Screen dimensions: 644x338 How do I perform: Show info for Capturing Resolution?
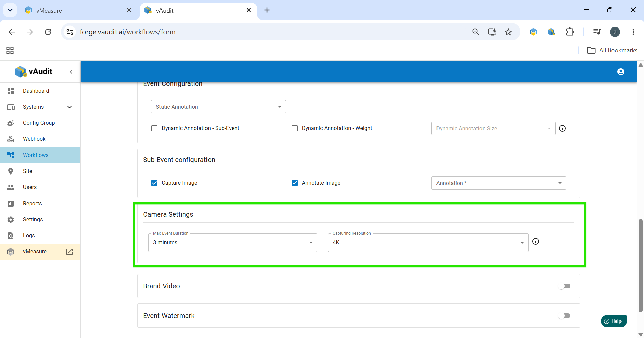(x=536, y=241)
